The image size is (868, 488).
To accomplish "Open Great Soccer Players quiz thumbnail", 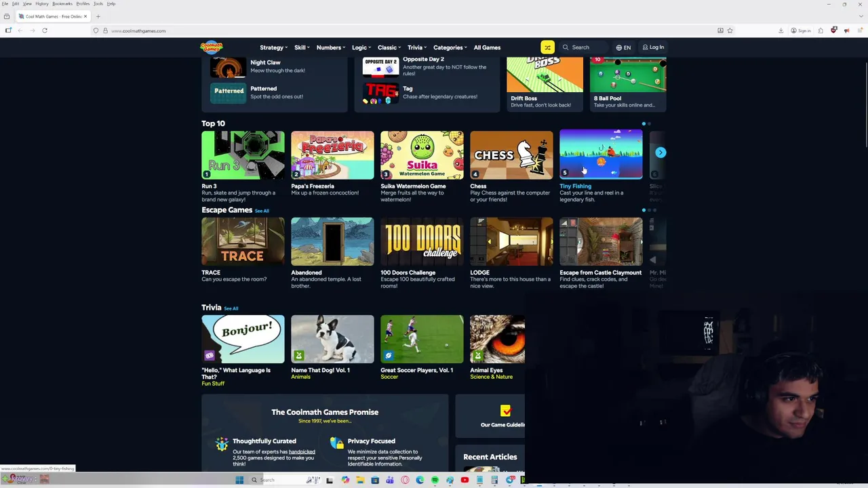I will (422, 339).
